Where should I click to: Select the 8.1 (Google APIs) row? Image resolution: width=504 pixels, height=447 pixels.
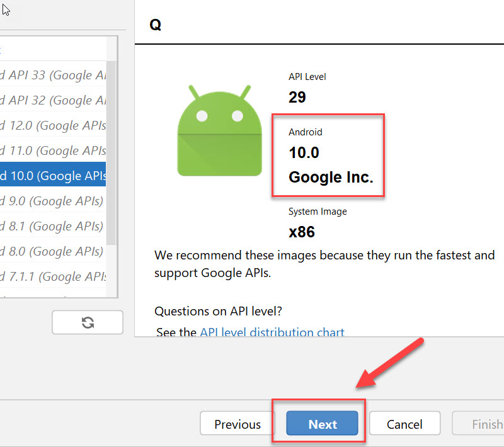tap(53, 226)
